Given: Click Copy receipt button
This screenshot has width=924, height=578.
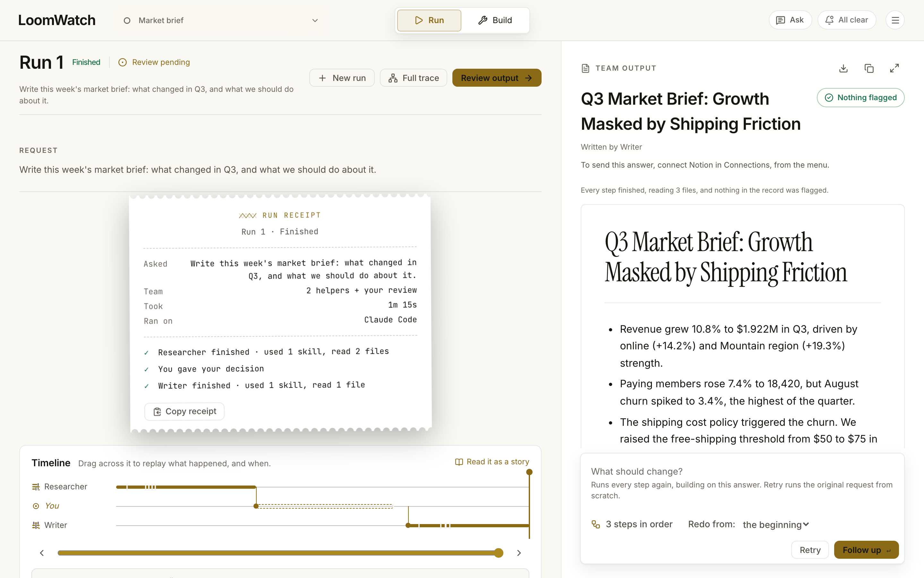Looking at the screenshot, I should tap(184, 411).
